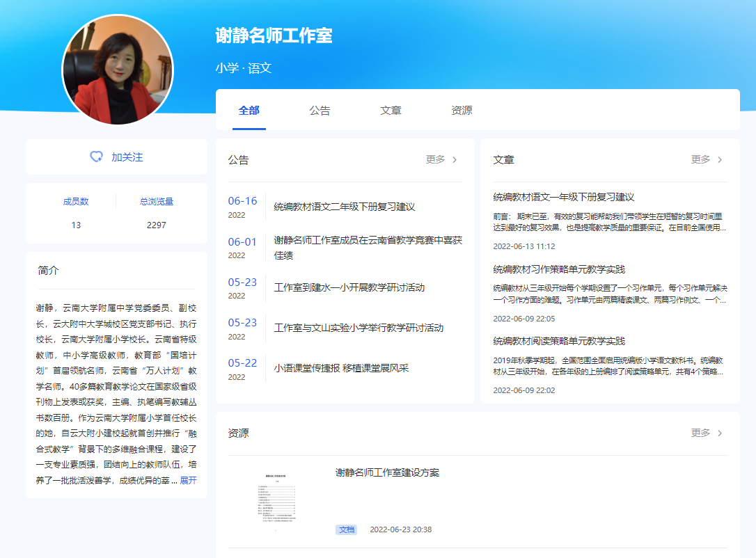The height and width of the screenshot is (558, 756).
Task: Open article 统编教材语文一年级下册复习建议
Action: pos(564,197)
